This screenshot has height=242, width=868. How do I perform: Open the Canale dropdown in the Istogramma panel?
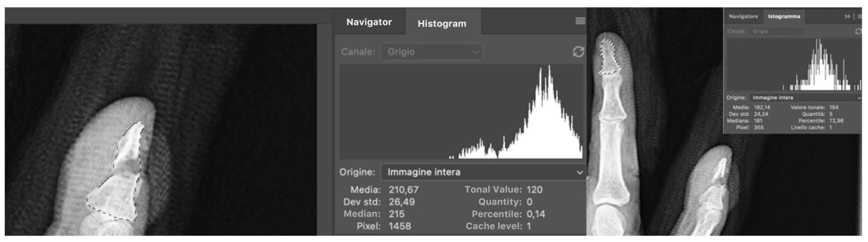(777, 31)
